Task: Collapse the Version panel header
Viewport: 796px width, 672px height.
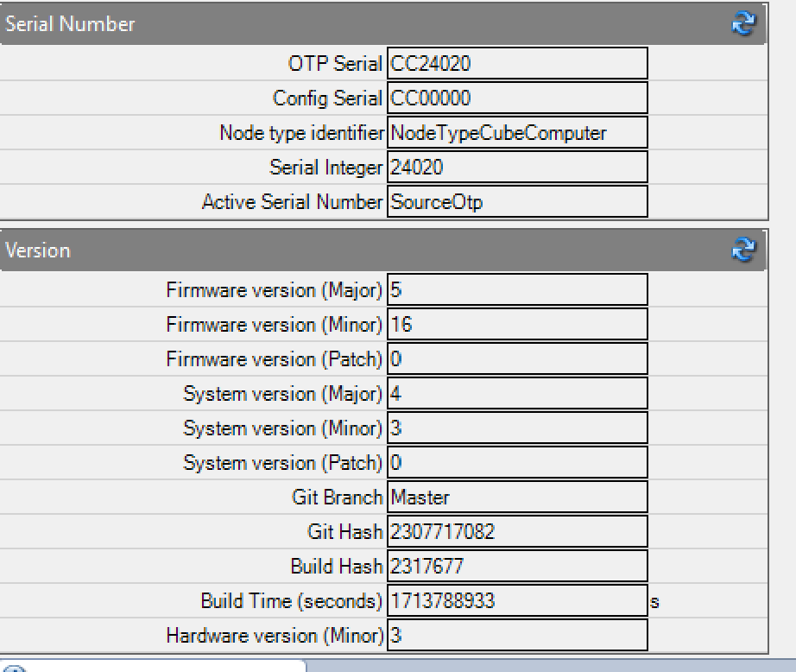Action: coord(345,250)
